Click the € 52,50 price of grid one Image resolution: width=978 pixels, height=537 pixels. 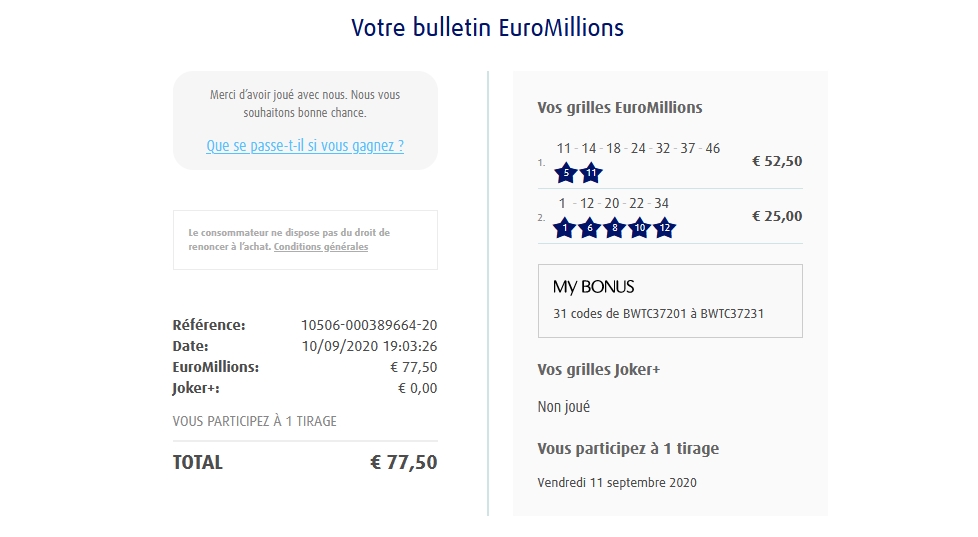point(777,161)
